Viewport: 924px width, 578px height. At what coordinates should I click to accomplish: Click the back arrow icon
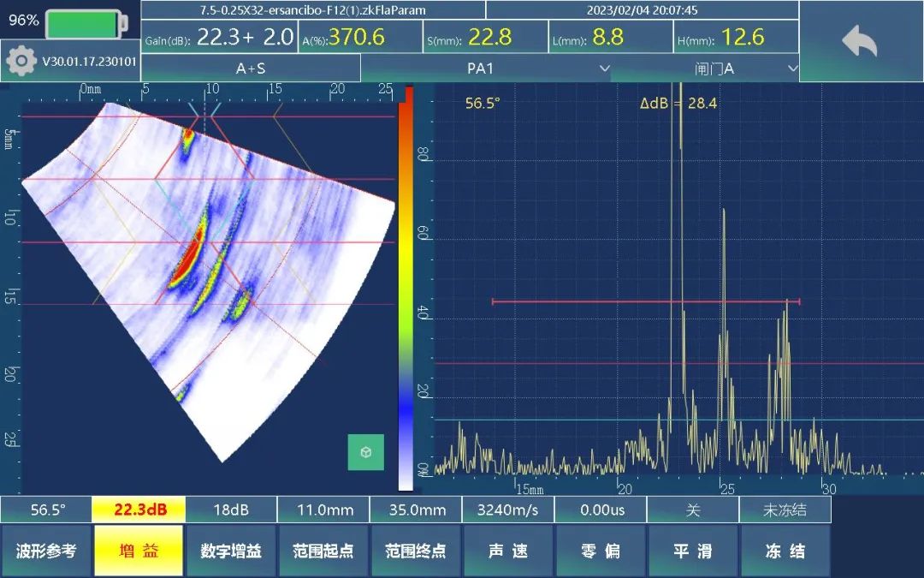[859, 41]
